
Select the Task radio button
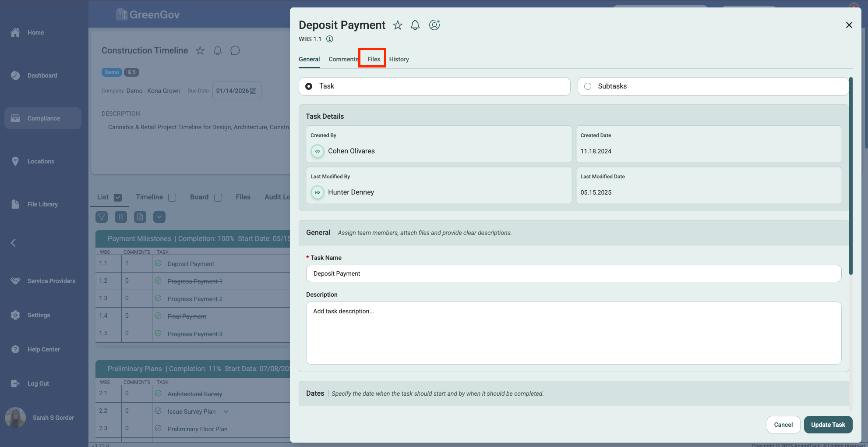[309, 86]
